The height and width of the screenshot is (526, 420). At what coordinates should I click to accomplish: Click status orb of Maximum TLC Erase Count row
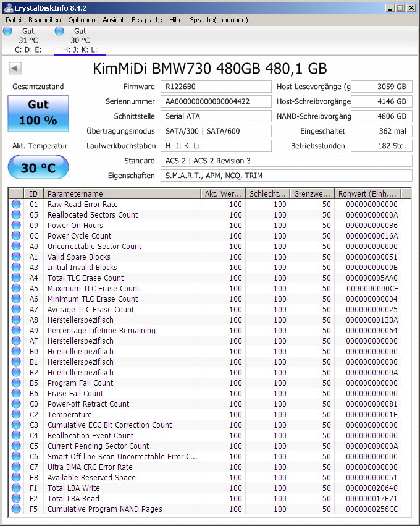(x=16, y=288)
